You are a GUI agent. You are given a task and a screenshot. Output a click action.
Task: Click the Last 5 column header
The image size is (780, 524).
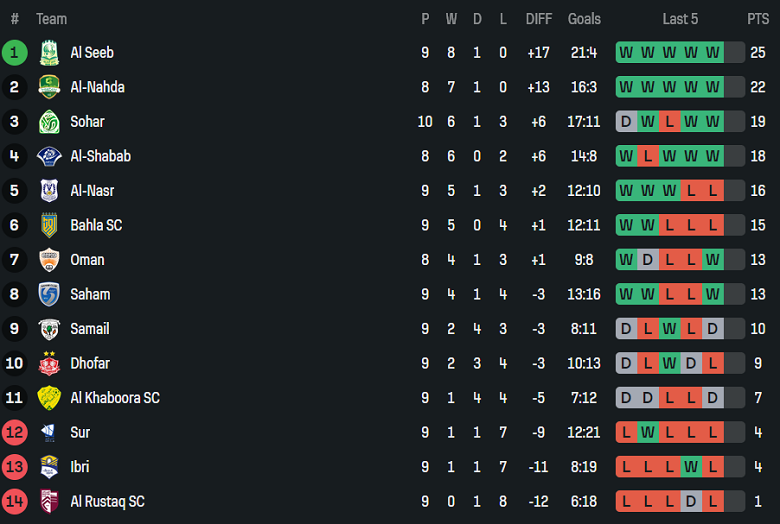click(x=680, y=19)
